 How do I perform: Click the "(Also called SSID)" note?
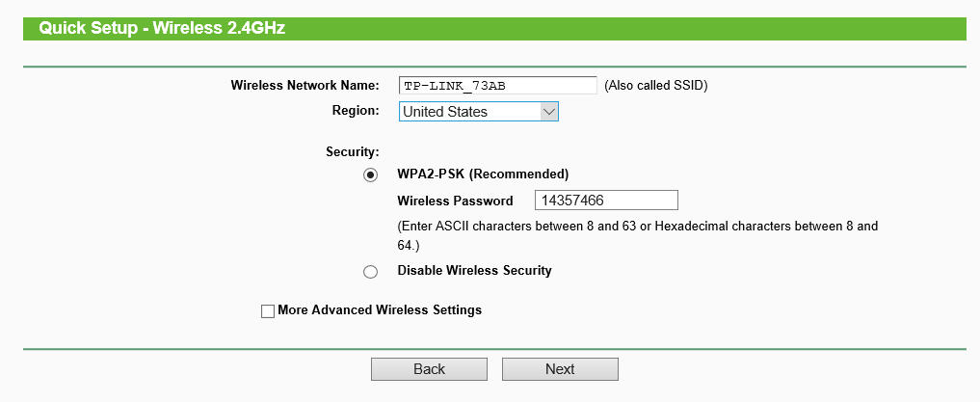(x=655, y=86)
